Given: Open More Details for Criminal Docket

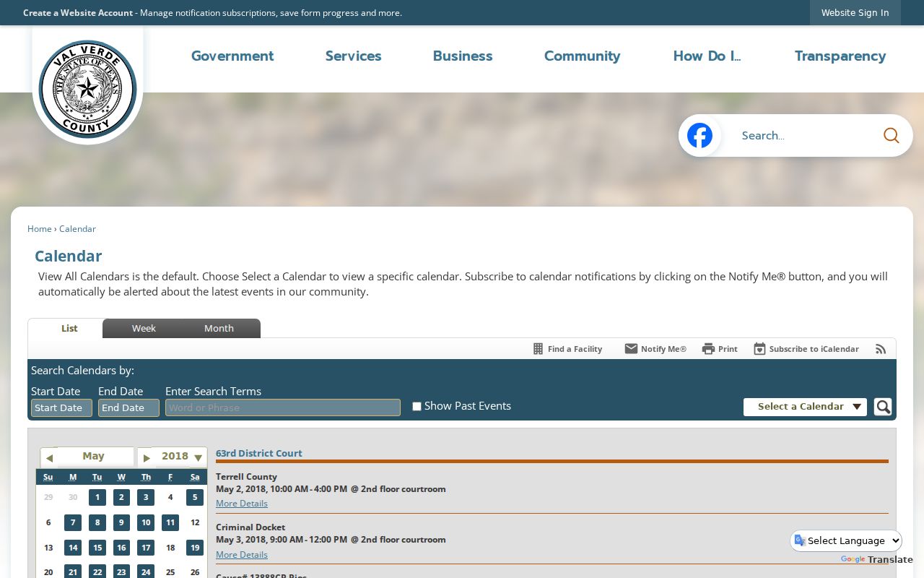Looking at the screenshot, I should coord(242,555).
